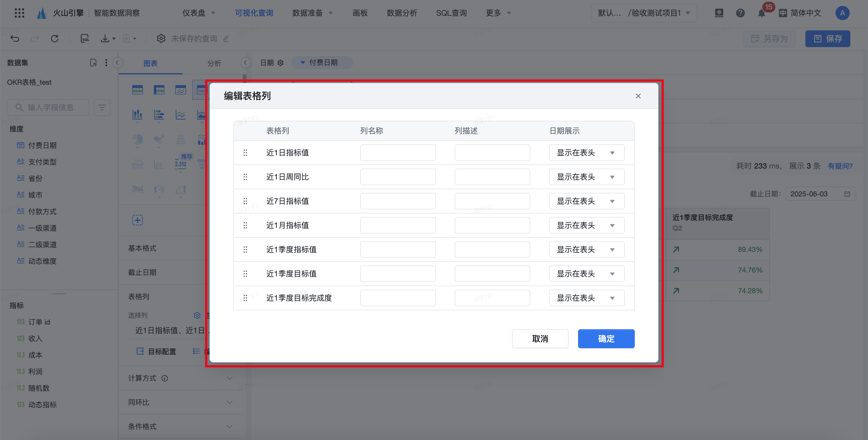Open the 仪表盘 menu
Image resolution: width=868 pixels, height=440 pixels.
tap(198, 13)
